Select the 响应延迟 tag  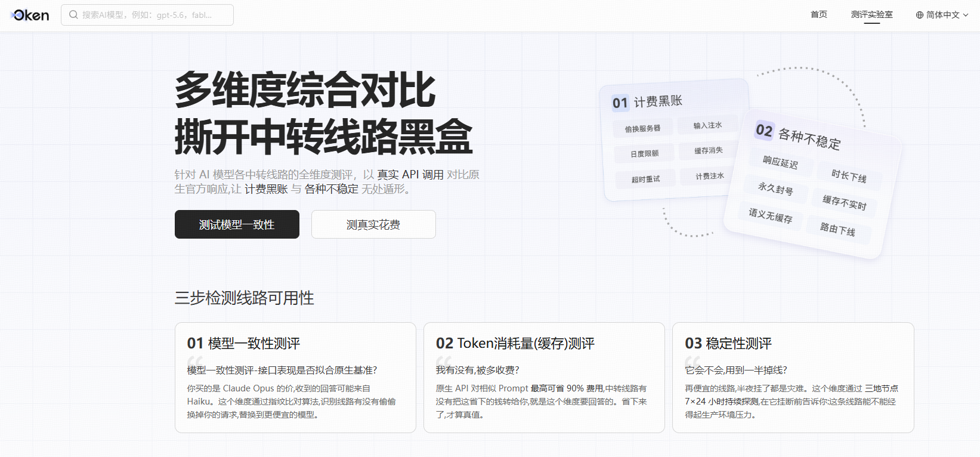click(780, 162)
